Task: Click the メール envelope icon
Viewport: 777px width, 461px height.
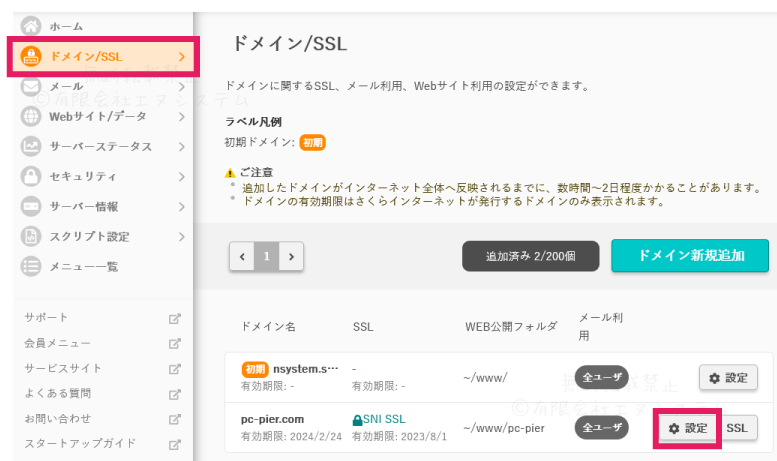Action: click(x=31, y=87)
